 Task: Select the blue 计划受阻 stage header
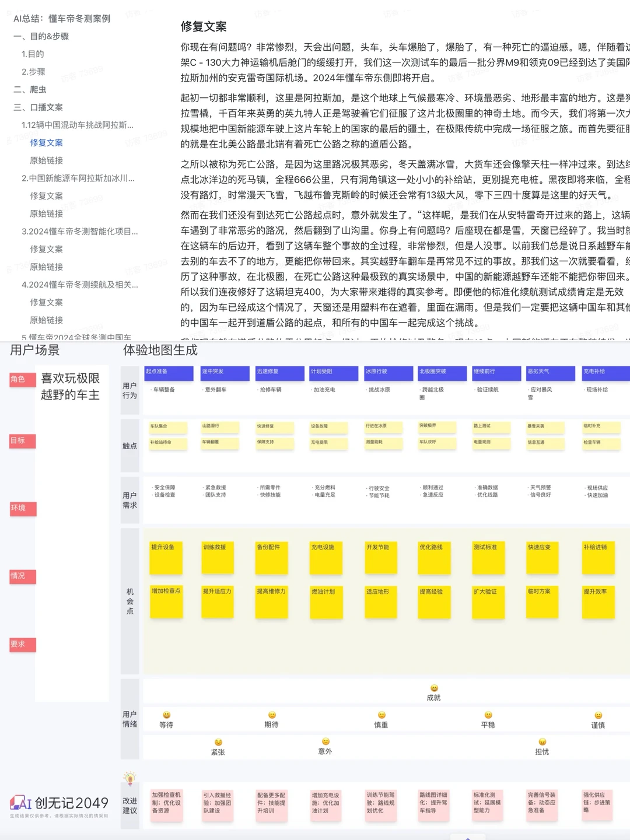[x=334, y=373]
